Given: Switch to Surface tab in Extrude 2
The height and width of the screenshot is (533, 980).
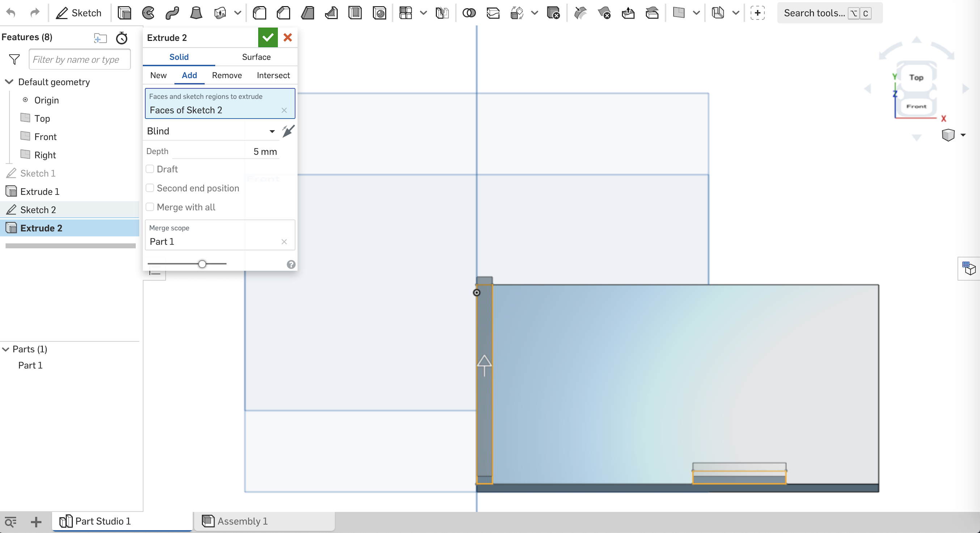Looking at the screenshot, I should pyautogui.click(x=256, y=56).
